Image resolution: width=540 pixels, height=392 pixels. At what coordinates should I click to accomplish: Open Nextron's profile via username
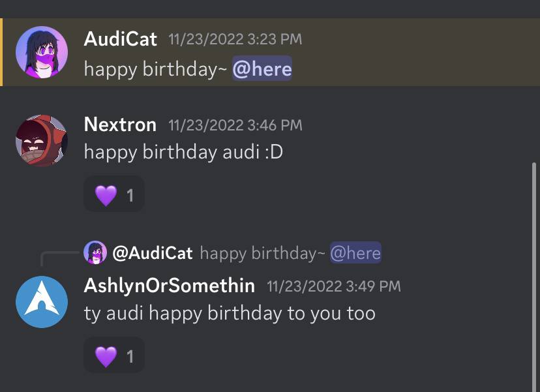(120, 125)
